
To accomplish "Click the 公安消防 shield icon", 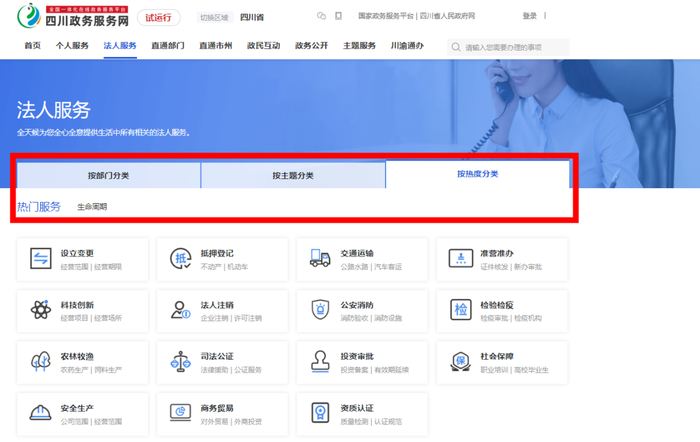I will tap(320, 309).
